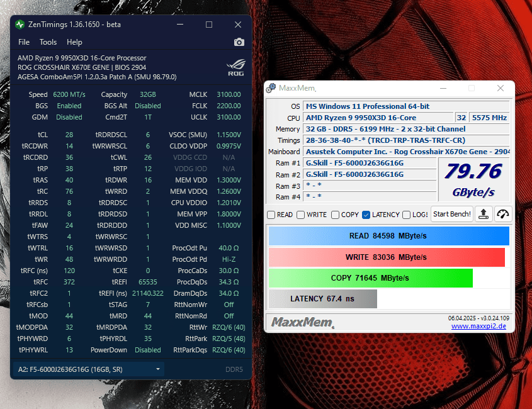Screen dimensions: 532x409
Task: Click the RttPark value RZQ/5 (48)
Action: (x=229, y=339)
